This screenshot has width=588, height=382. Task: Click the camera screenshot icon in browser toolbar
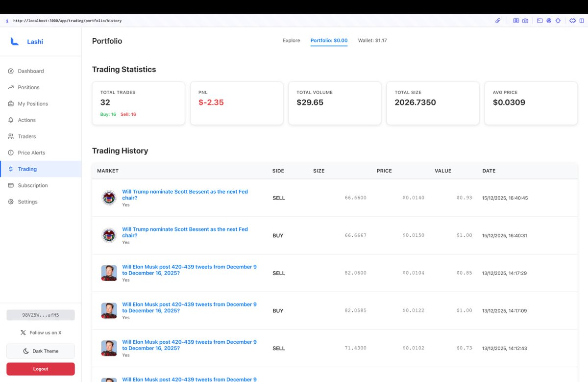point(525,21)
